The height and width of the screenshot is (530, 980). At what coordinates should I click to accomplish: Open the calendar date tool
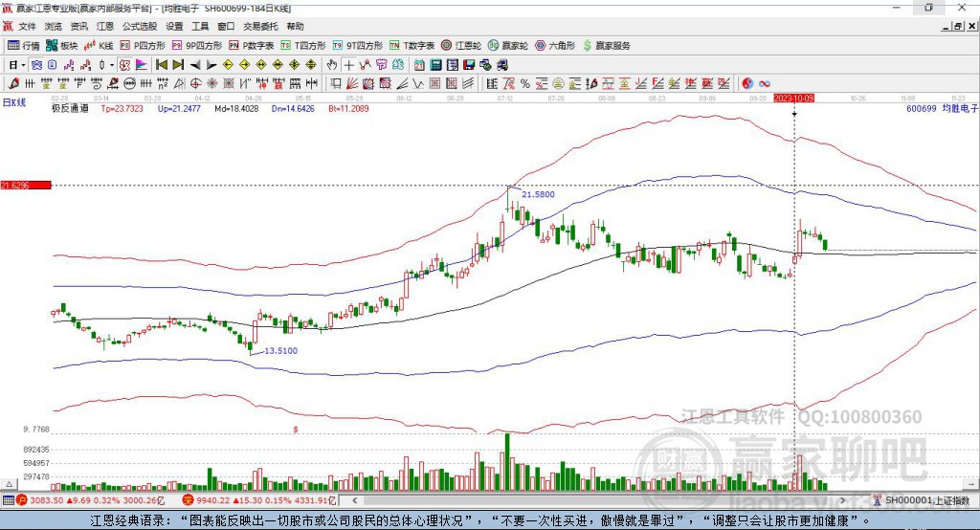[419, 65]
